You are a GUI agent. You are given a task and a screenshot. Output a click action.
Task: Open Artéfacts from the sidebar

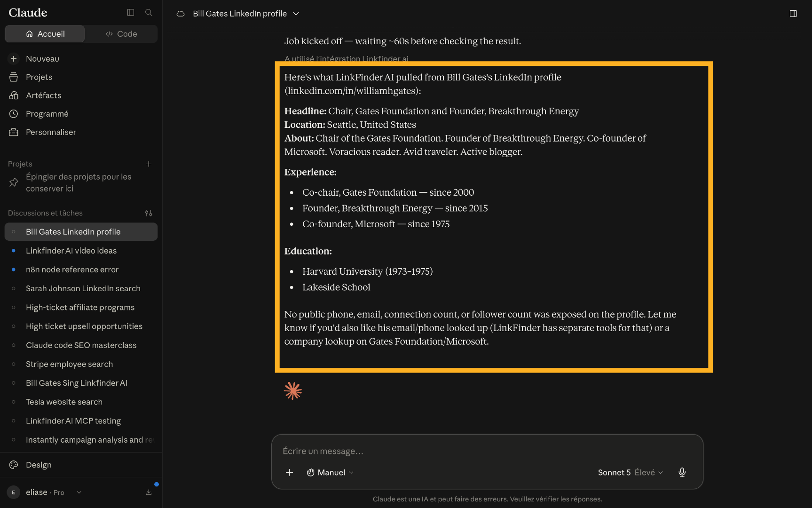[x=81, y=95]
